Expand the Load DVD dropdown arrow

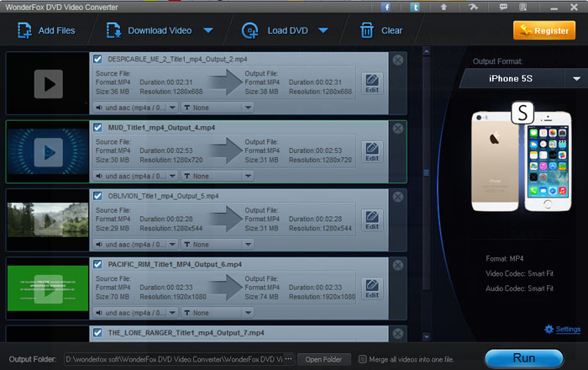[323, 30]
